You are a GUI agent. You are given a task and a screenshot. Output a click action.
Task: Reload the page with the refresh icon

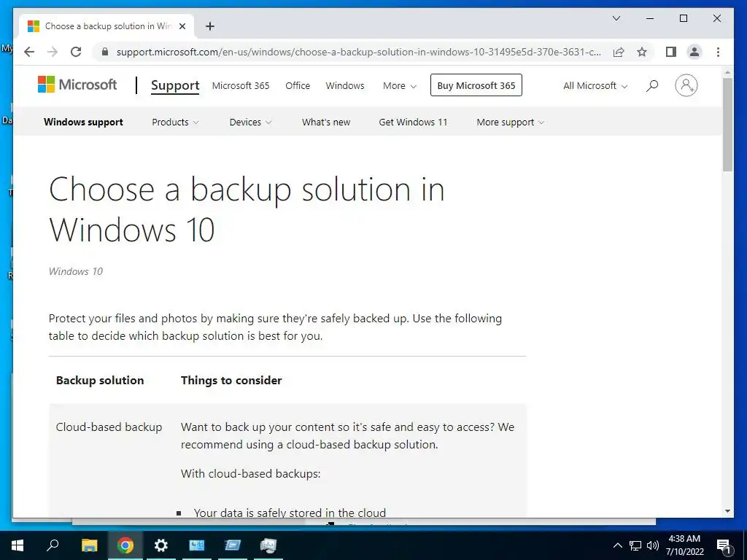76,52
